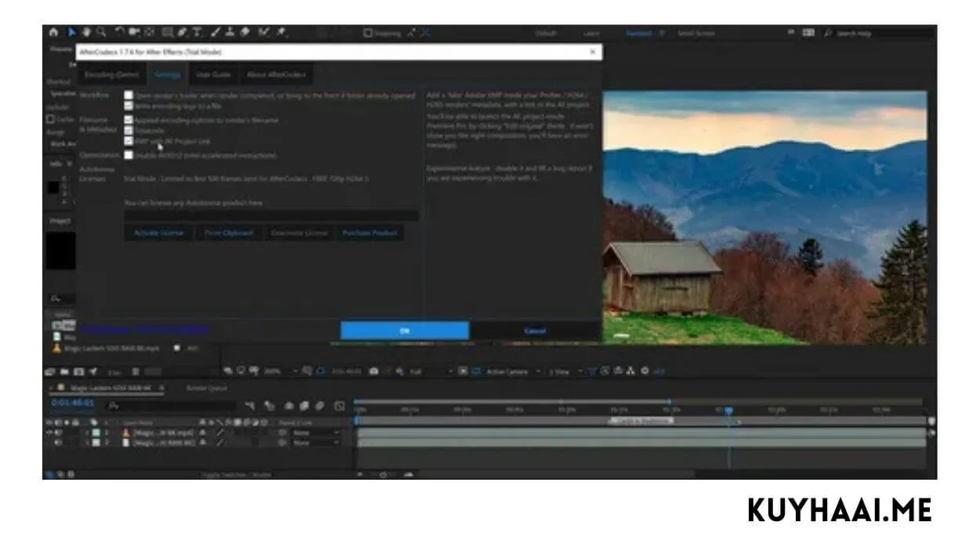Click the Search Help magnifier icon
The width and height of the screenshot is (980, 533).
[828, 34]
